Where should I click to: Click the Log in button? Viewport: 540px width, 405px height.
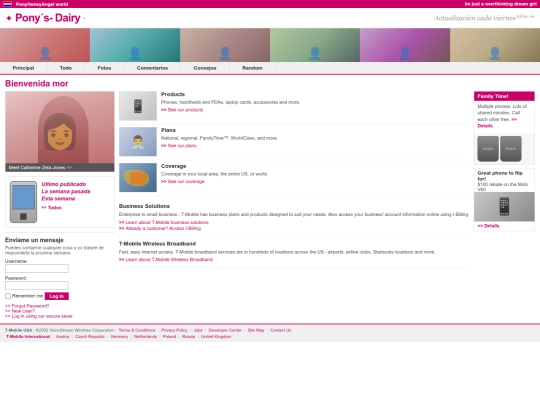point(57,296)
